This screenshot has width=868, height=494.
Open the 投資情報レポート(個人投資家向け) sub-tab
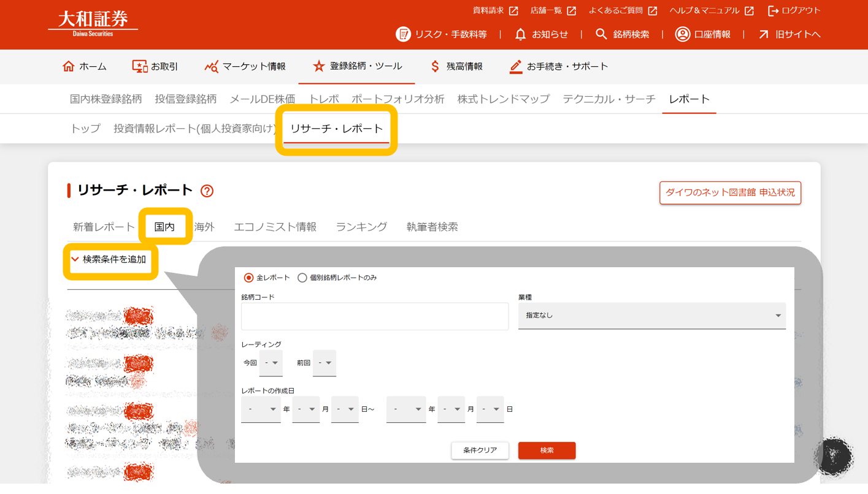(194, 129)
